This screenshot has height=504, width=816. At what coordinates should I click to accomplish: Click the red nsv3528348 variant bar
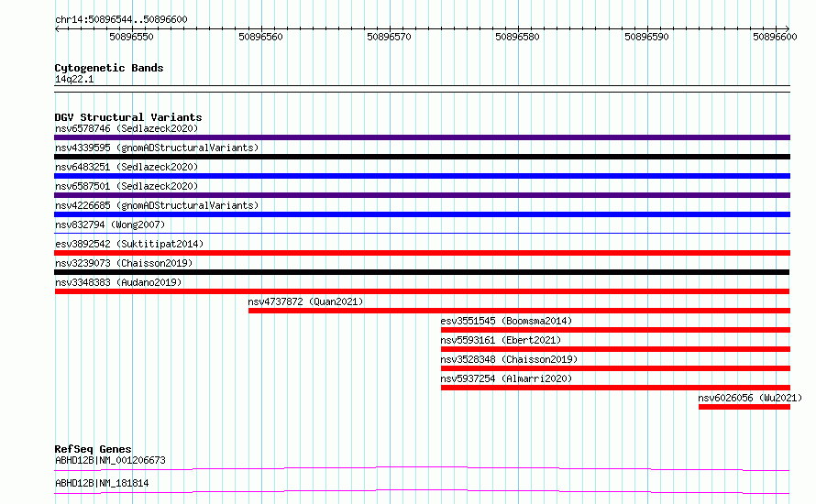pyautogui.click(x=615, y=368)
